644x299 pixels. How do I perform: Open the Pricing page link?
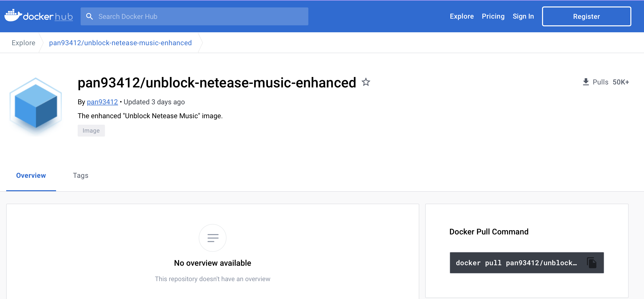[493, 16]
